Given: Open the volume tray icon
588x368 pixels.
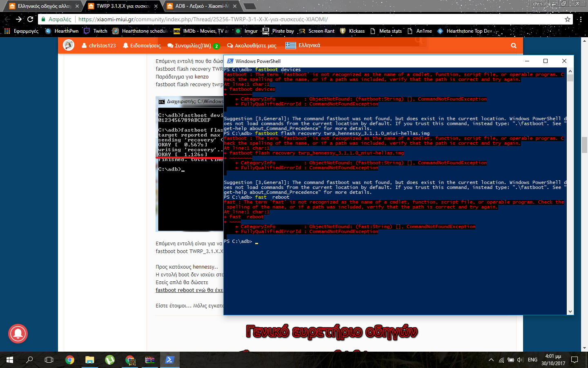Looking at the screenshot, I should tap(520, 360).
